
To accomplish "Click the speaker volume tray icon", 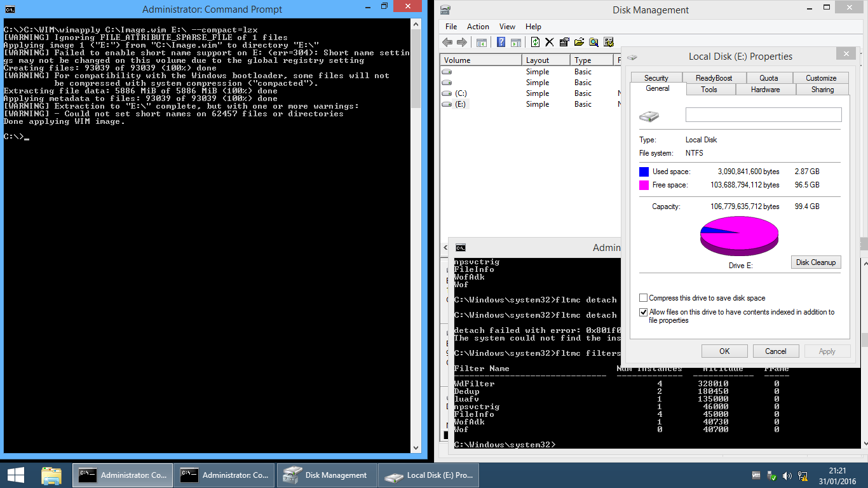I will pos(787,475).
